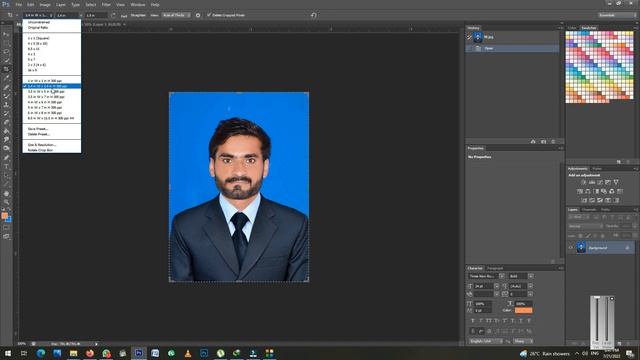Image resolution: width=640 pixels, height=360 pixels.
Task: Open the Bold font style dropdown
Action: coord(531,276)
